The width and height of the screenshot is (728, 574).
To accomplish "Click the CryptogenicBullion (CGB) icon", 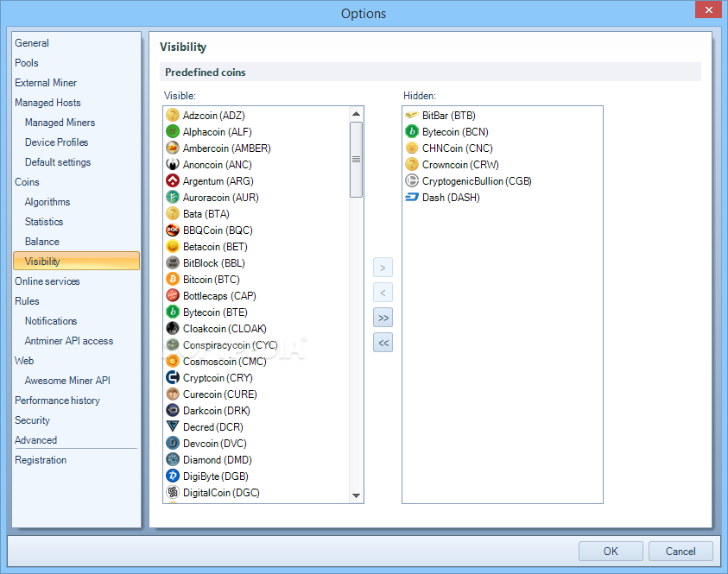I will click(x=412, y=181).
